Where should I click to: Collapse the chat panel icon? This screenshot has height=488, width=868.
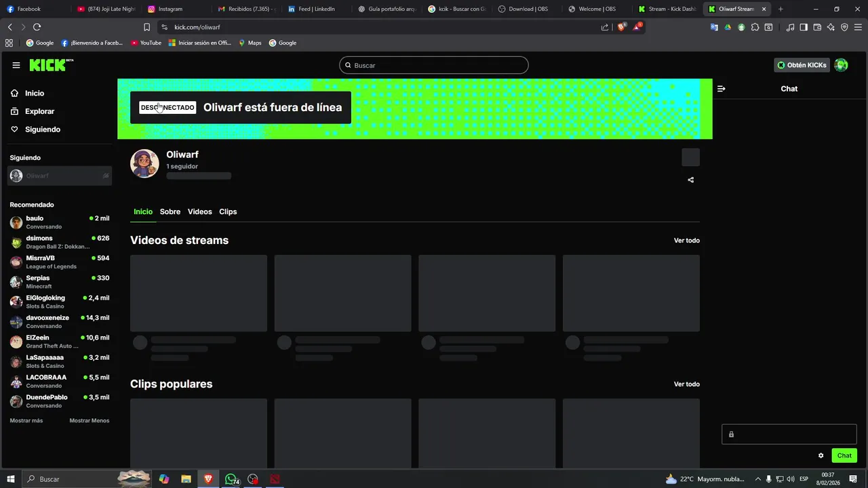[721, 89]
